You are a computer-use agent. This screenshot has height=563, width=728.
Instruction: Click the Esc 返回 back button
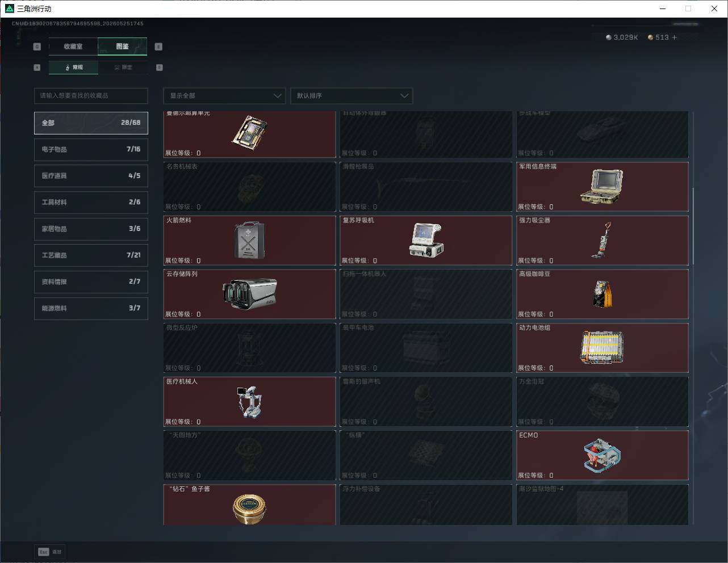pos(50,552)
